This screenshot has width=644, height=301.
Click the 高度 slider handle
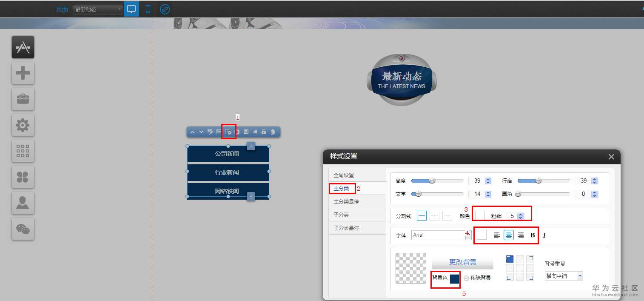(432, 181)
